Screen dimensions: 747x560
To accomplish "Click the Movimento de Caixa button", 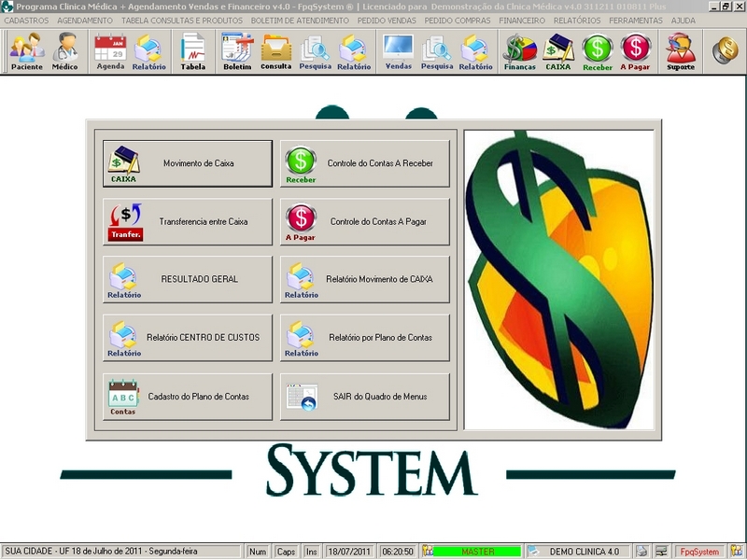I will point(188,163).
